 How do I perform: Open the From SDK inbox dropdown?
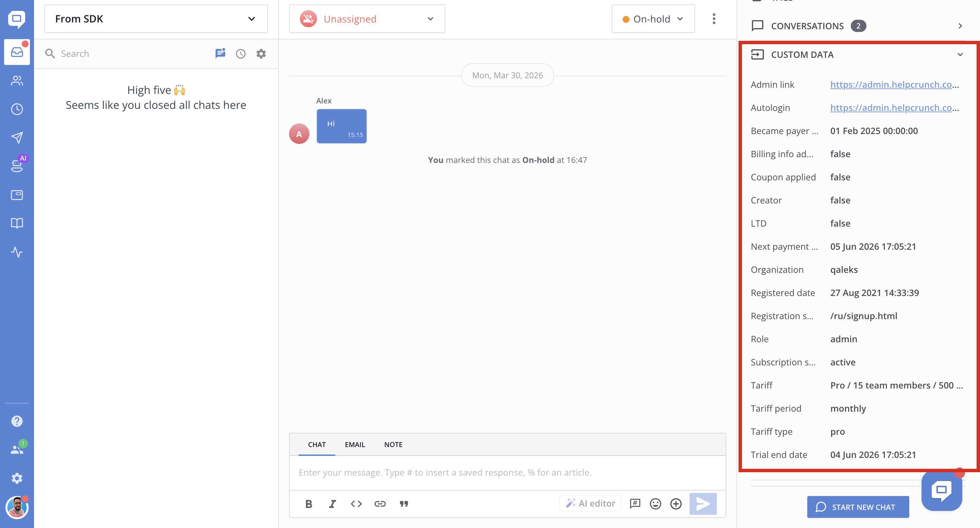tap(156, 19)
